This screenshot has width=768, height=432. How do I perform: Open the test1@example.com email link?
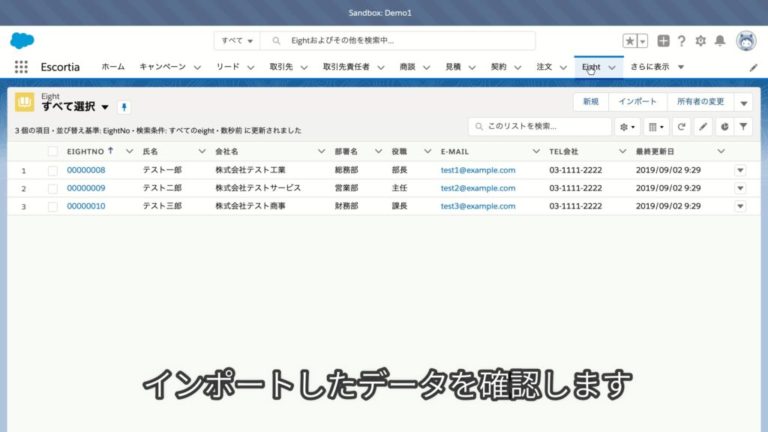(x=478, y=170)
